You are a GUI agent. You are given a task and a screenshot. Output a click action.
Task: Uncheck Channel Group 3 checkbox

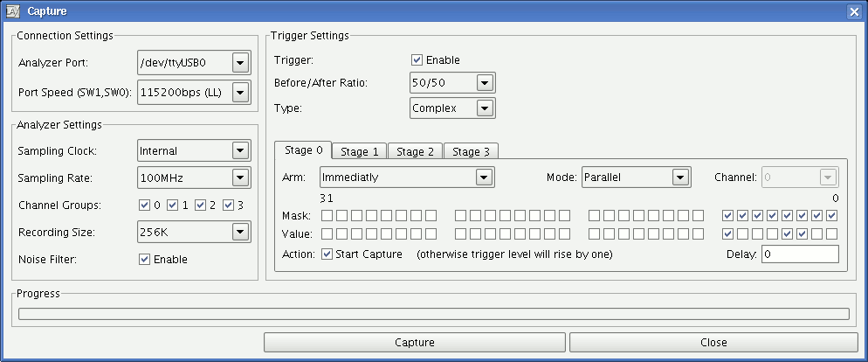point(229,205)
